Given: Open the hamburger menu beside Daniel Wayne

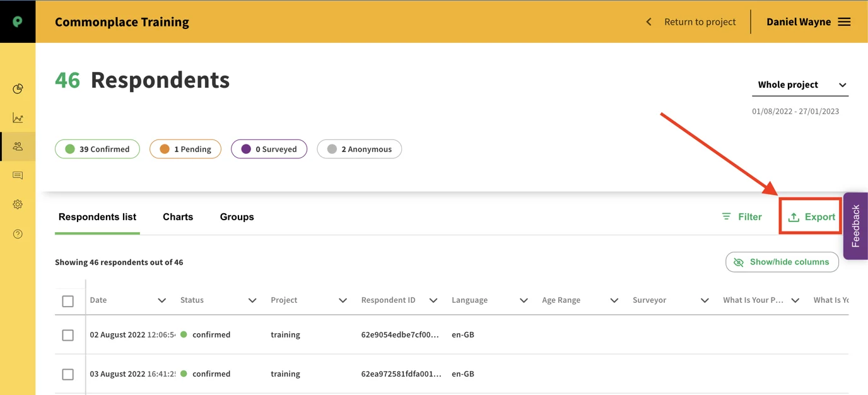Looking at the screenshot, I should (844, 21).
